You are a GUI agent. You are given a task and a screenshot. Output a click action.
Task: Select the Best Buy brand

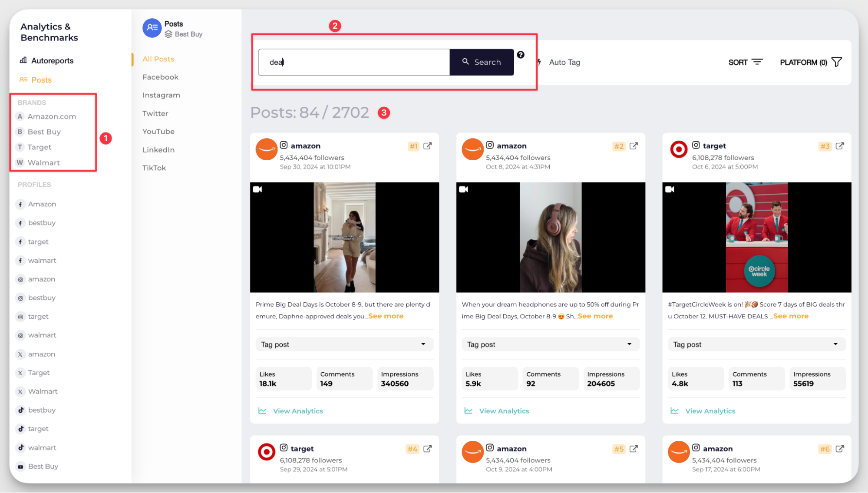point(39,132)
